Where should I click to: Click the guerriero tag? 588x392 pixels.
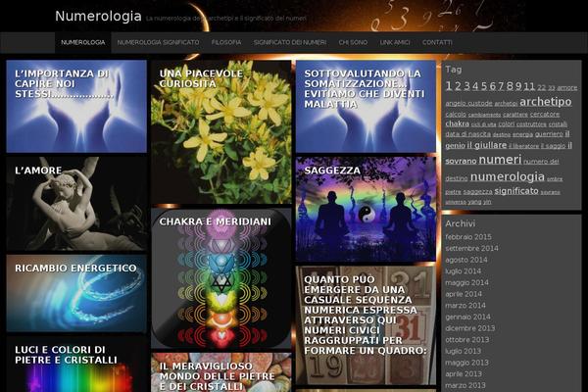click(549, 134)
